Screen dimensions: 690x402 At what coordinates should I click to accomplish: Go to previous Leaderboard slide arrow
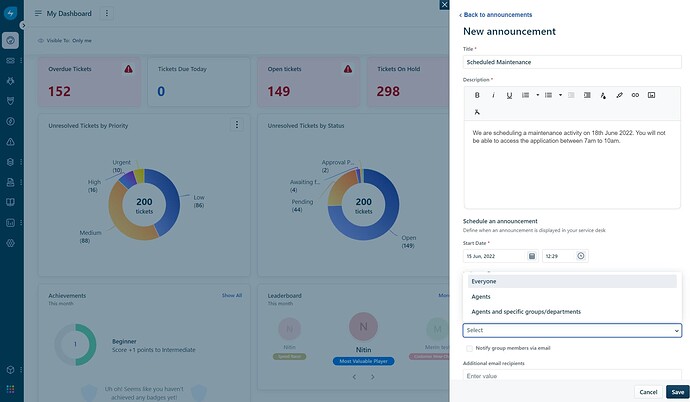[354, 377]
